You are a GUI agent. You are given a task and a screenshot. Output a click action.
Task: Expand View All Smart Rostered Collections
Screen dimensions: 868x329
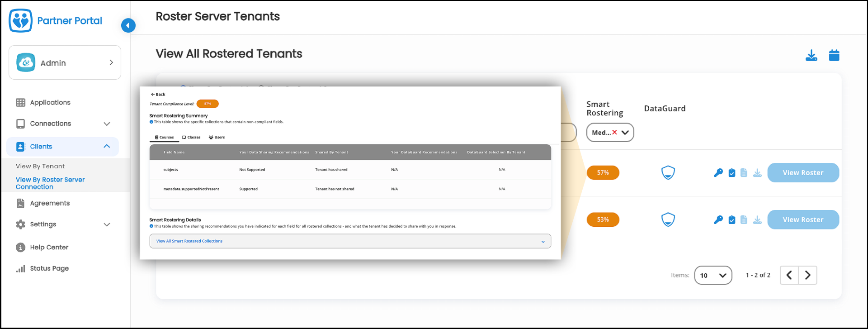(350, 241)
